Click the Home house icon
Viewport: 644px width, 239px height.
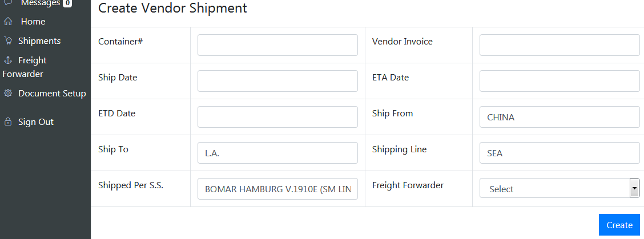pos(8,22)
